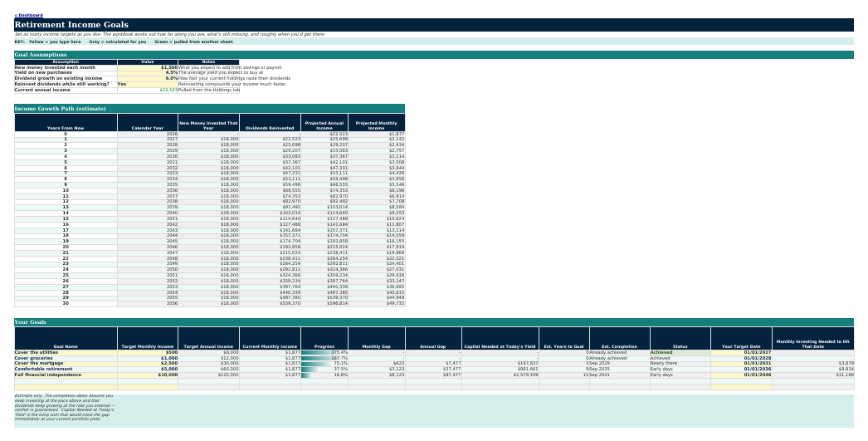868x441 pixels.
Task: Select the Years From Now column header
Action: click(66, 122)
